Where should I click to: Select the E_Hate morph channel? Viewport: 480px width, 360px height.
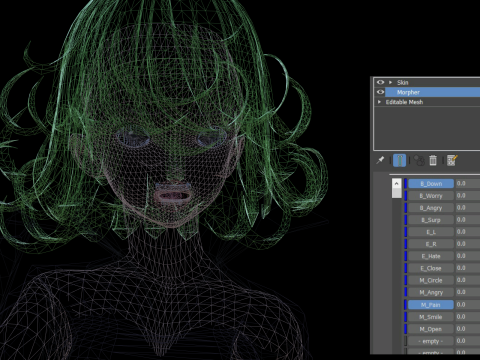click(431, 256)
